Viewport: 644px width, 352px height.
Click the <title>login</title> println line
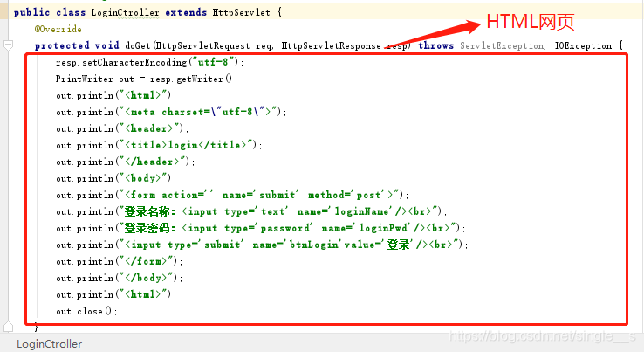pos(159,145)
